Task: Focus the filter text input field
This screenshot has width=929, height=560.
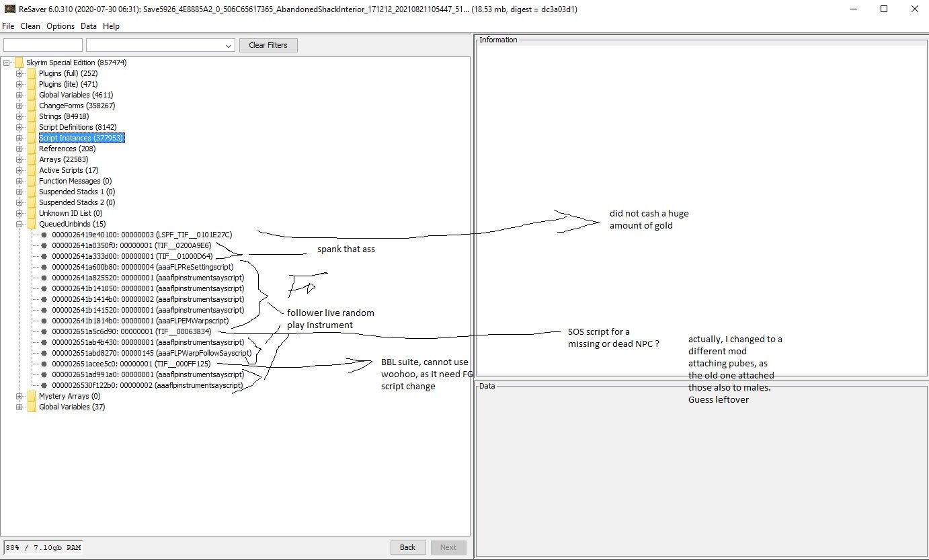Action: click(x=43, y=45)
